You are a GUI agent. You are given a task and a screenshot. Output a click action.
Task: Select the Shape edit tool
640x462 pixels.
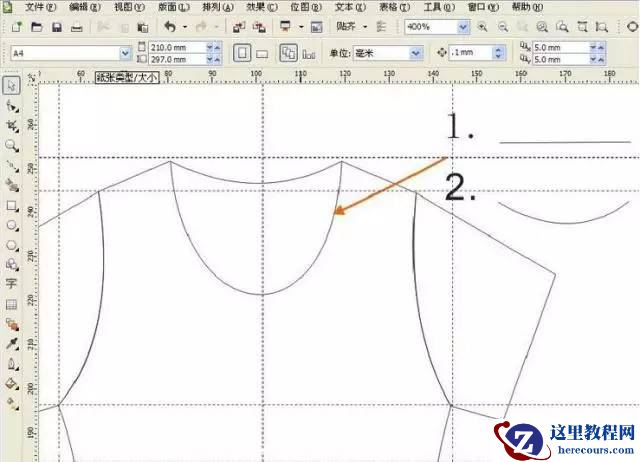[x=12, y=107]
